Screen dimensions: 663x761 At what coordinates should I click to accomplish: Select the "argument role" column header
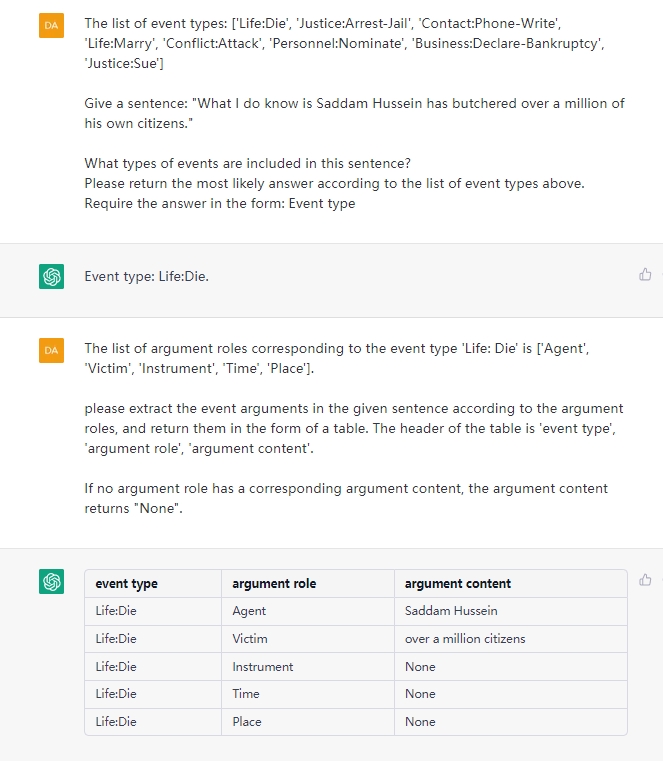click(308, 584)
